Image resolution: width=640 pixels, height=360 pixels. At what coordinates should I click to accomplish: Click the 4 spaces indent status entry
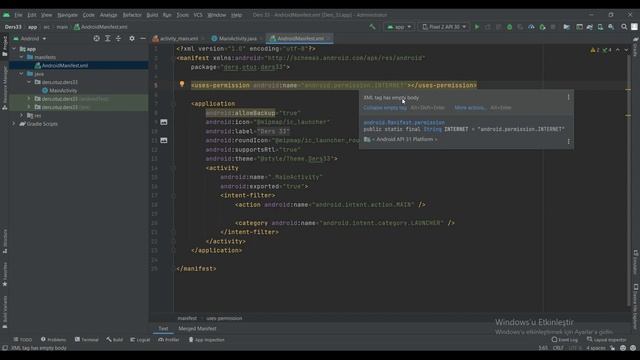click(x=596, y=348)
